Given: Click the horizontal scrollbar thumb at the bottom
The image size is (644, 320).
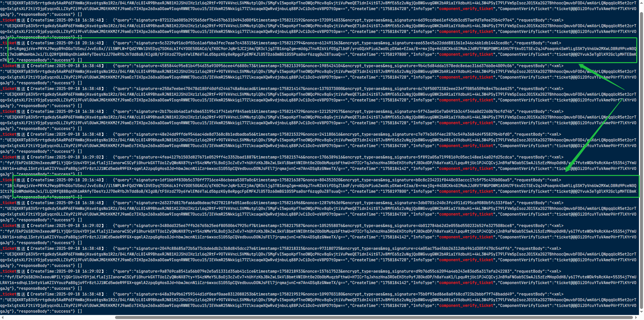Looking at the screenshot, I should point(374,317).
